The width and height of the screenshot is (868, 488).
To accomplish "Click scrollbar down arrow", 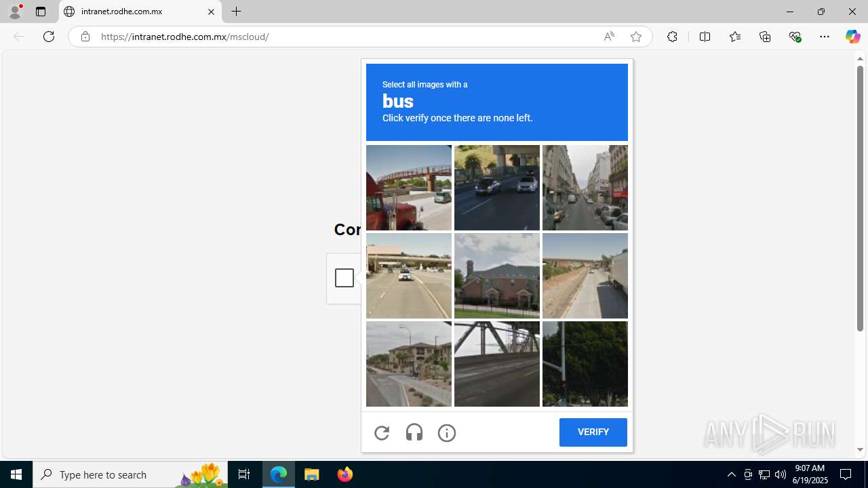I will click(x=860, y=449).
